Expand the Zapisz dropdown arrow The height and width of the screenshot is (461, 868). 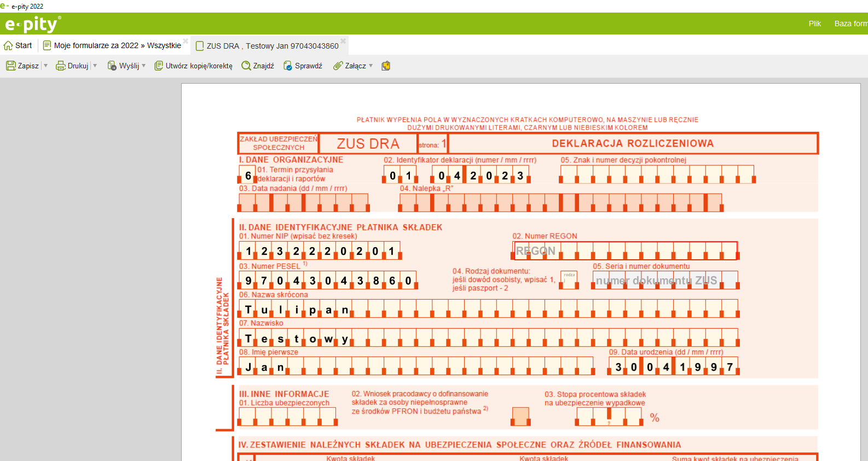(x=45, y=66)
